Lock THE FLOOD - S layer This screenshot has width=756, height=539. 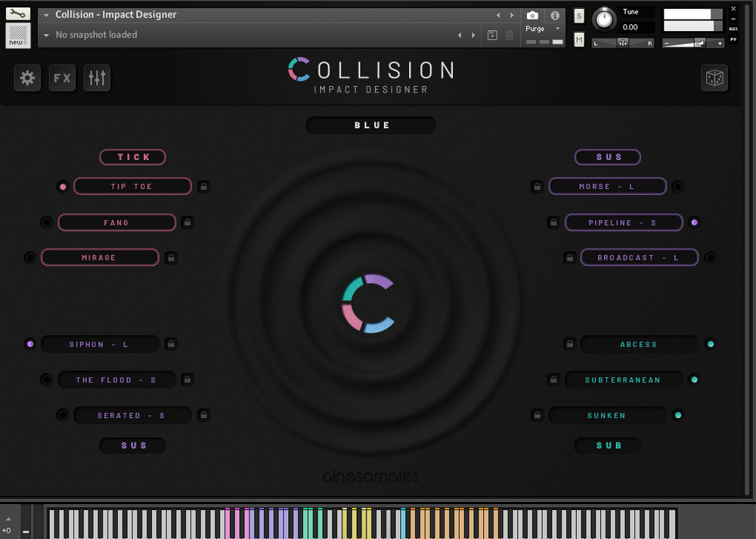(187, 379)
